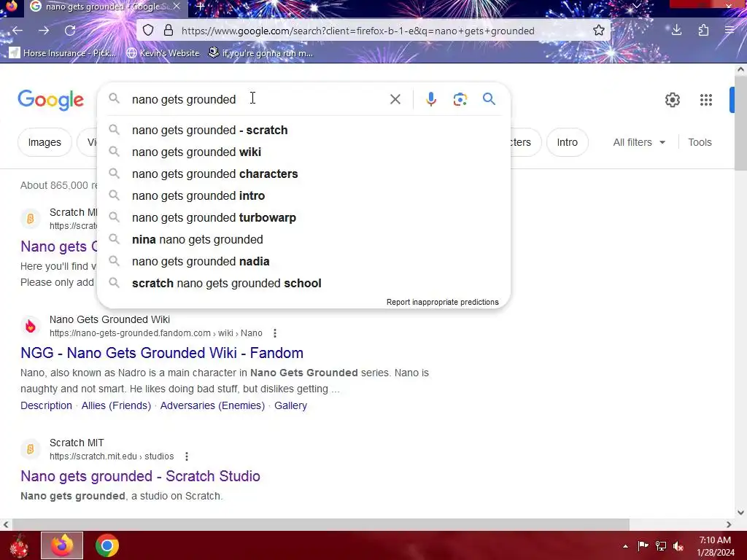Click the horizontal scrollbar thumb
Viewport: 747px width, 560px height.
point(321,524)
